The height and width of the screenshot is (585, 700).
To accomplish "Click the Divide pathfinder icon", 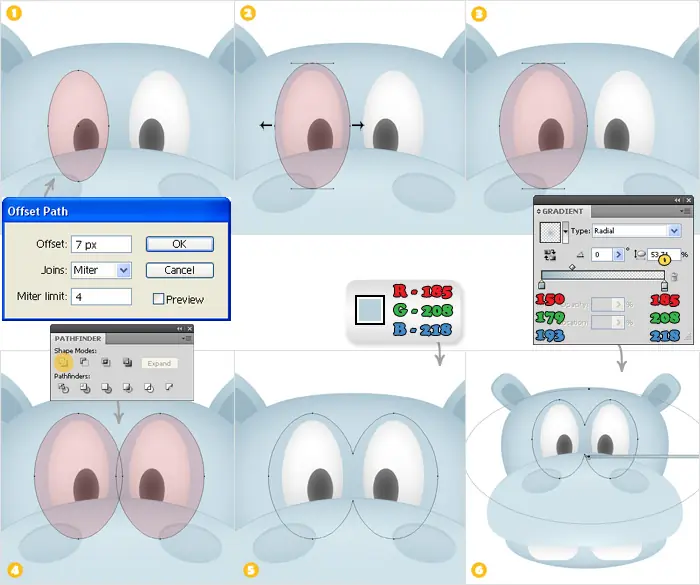I will point(63,388).
